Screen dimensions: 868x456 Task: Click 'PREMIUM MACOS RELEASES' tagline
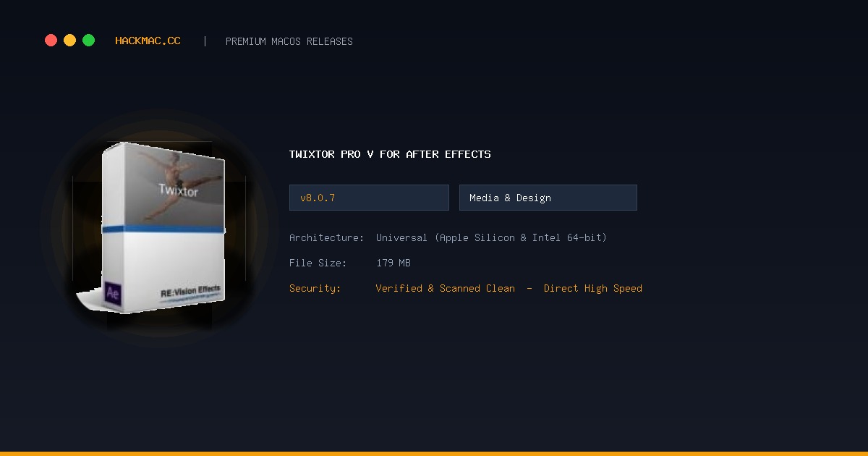(x=289, y=41)
